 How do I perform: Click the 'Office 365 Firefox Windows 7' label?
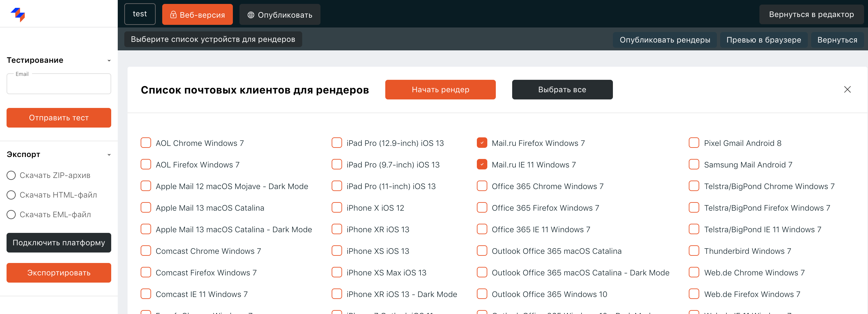[x=545, y=208]
